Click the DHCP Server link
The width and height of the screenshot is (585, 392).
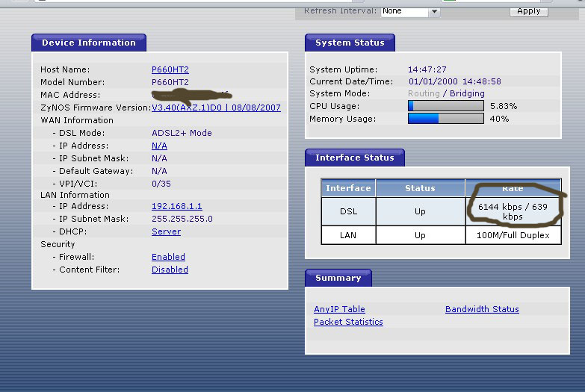166,231
